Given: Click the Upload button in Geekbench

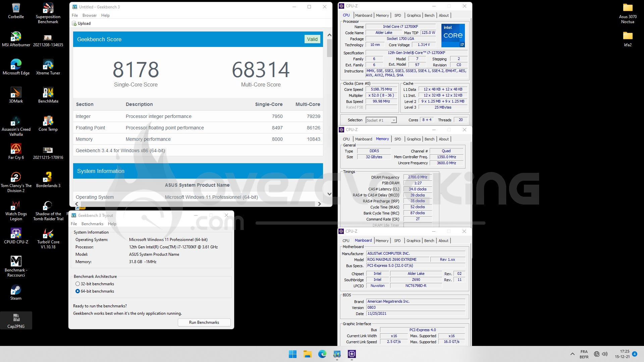Looking at the screenshot, I should click(x=81, y=23).
